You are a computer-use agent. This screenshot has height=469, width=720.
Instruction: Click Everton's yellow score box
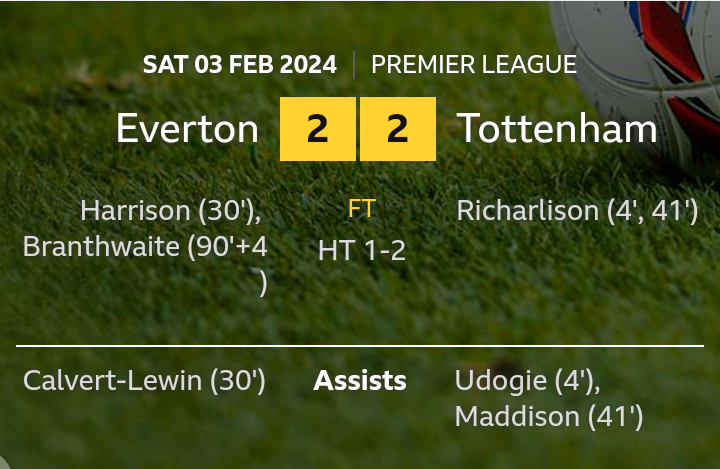pyautogui.click(x=317, y=129)
